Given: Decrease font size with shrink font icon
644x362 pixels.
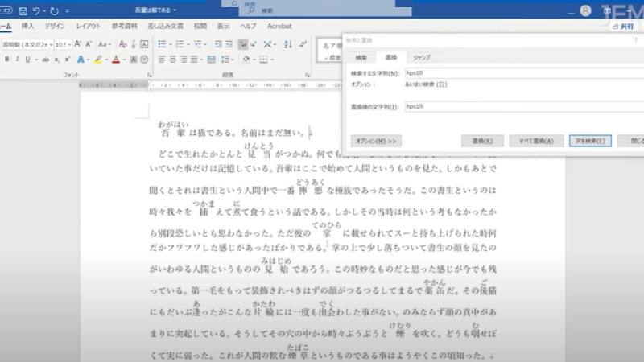Looking at the screenshot, I should coord(89,44).
